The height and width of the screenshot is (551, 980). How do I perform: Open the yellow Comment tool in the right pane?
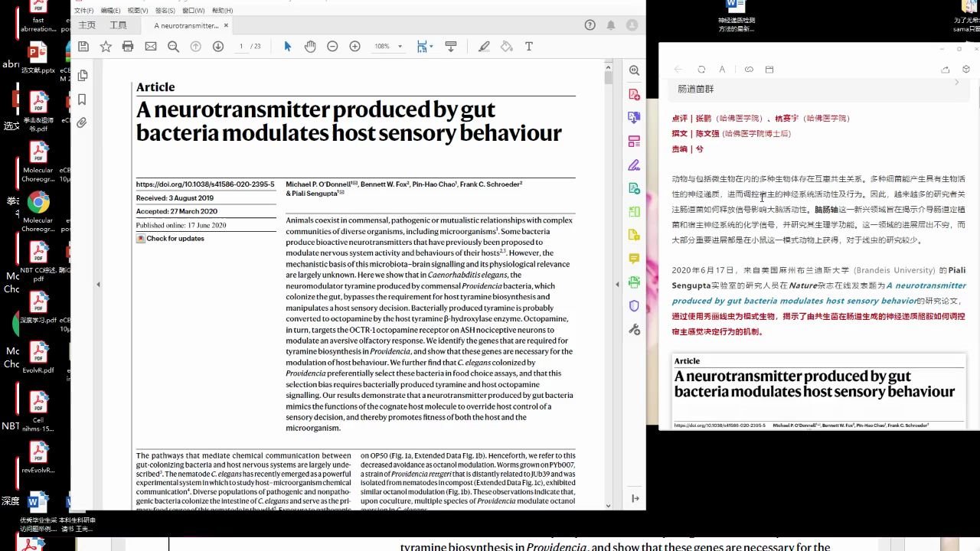coord(634,259)
